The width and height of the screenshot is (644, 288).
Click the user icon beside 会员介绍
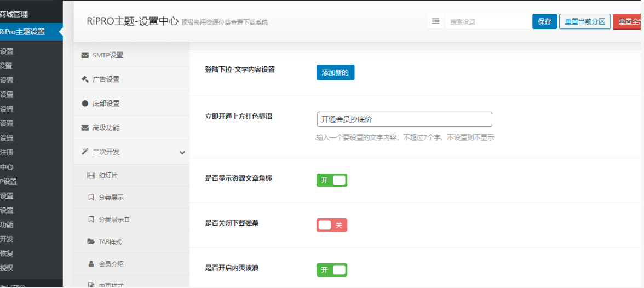pos(91,263)
